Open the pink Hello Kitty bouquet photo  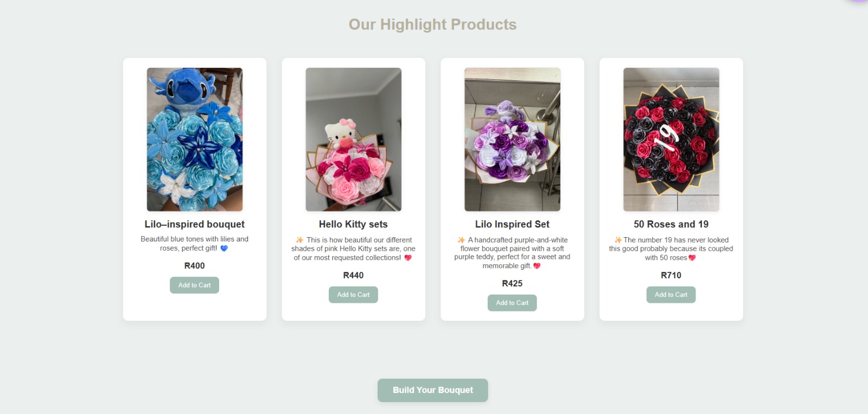coord(353,139)
